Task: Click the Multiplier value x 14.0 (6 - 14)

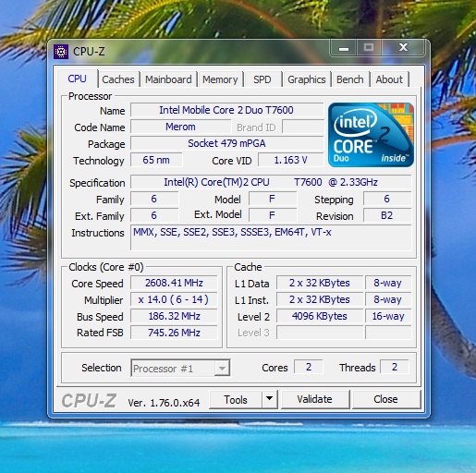Action: tap(174, 299)
